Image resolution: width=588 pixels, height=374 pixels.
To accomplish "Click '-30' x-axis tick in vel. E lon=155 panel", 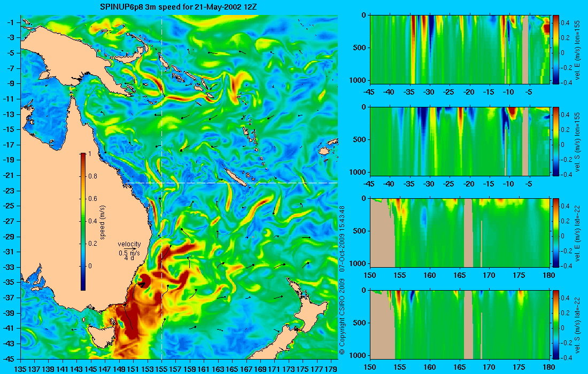I will point(429,92).
